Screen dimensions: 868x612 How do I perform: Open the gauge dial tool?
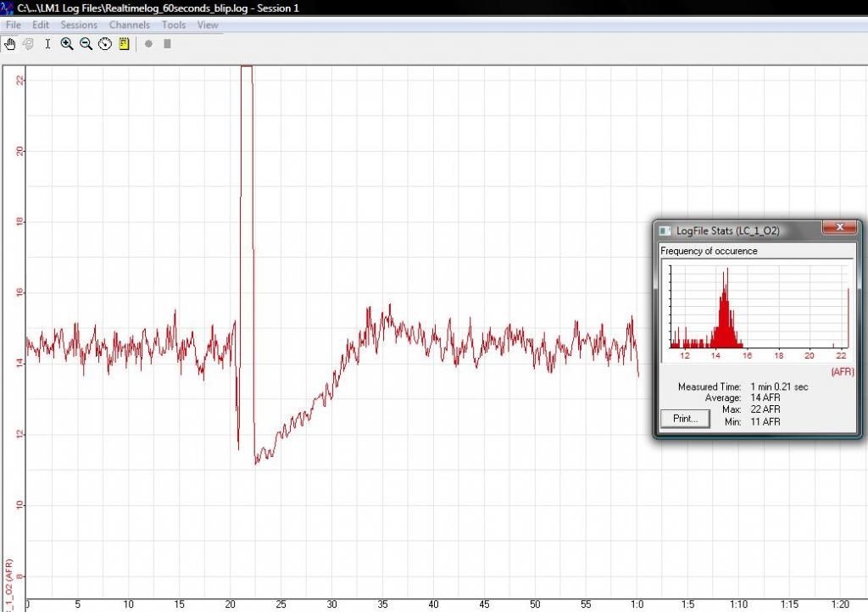[105, 43]
